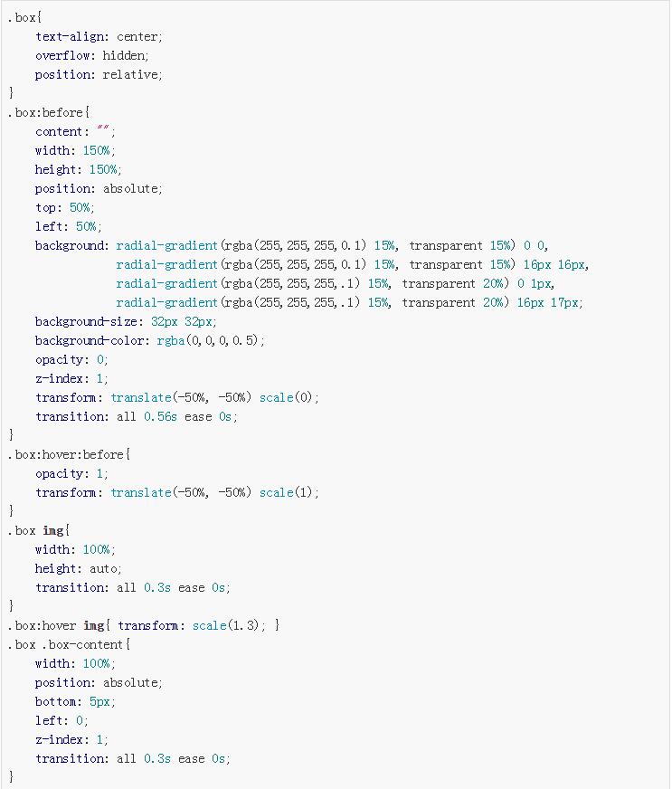Screen dimensions: 672x789
Task: Click the top: 50% line
Action: pyautogui.click(x=63, y=208)
